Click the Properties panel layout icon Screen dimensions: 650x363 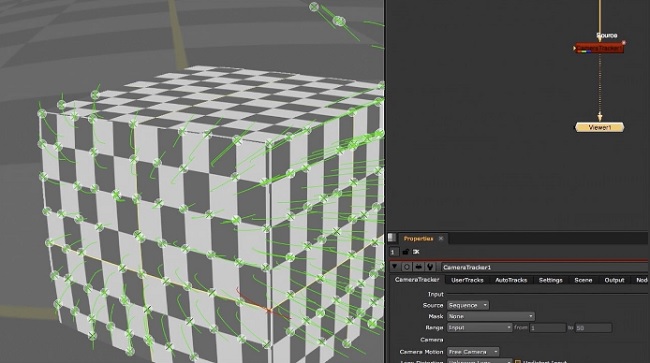[392, 238]
